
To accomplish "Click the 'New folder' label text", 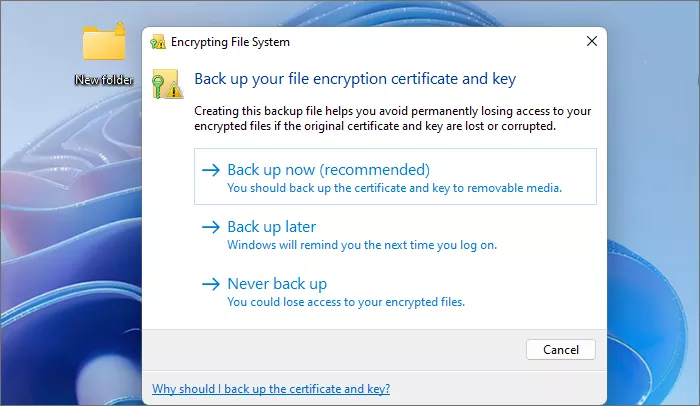I will coord(104,79).
